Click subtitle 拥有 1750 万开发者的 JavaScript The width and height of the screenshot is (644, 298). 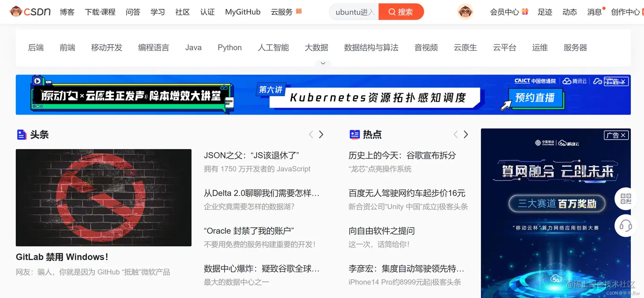pyautogui.click(x=257, y=169)
